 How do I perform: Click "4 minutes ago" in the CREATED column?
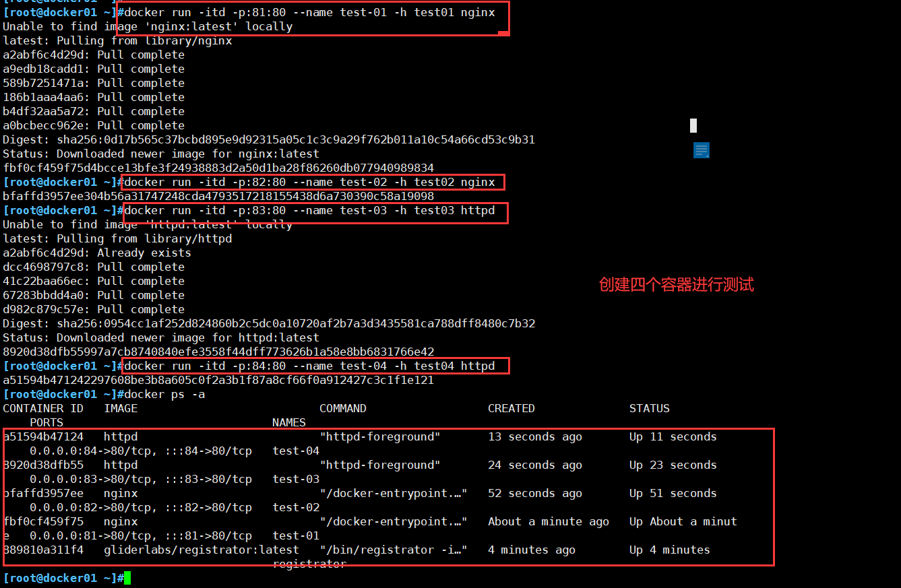click(x=532, y=550)
